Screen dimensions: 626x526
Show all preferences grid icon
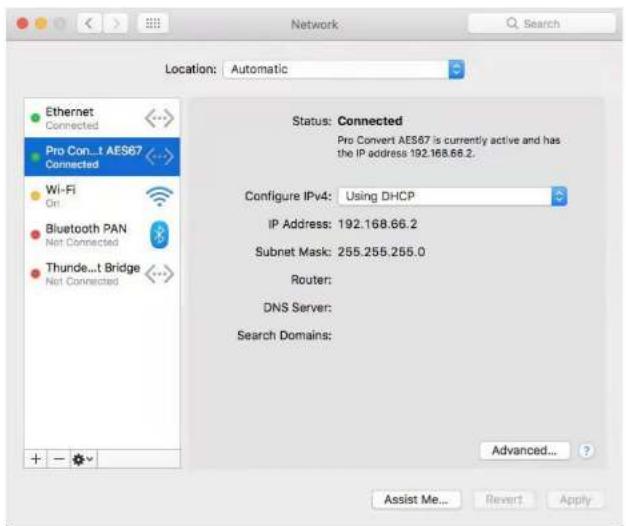153,24
